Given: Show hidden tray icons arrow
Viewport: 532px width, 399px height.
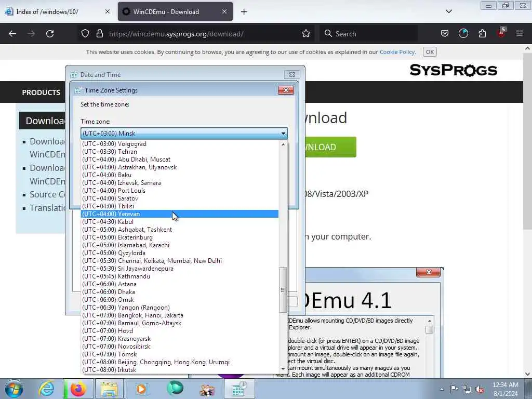Looking at the screenshot, I should tap(442, 389).
